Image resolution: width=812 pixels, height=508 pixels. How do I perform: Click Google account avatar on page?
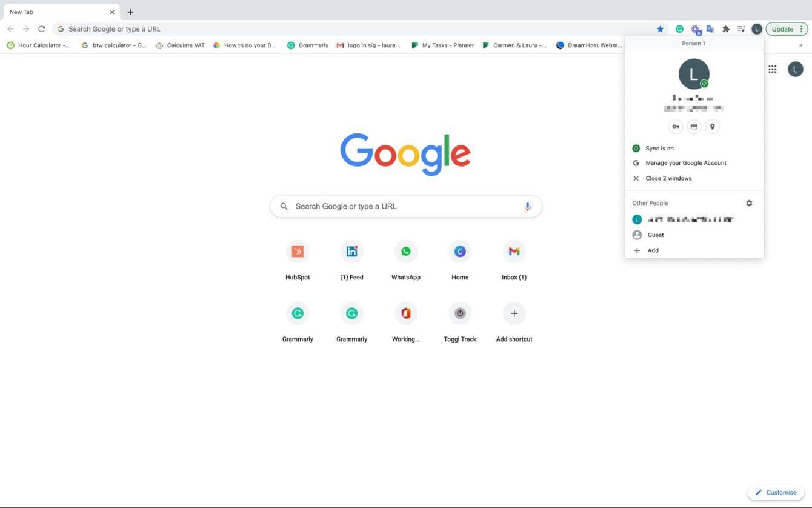point(795,69)
